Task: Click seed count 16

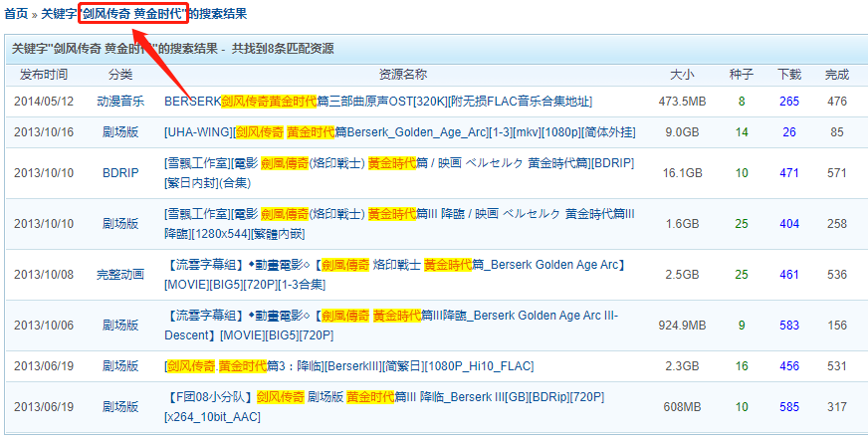Action: (742, 366)
